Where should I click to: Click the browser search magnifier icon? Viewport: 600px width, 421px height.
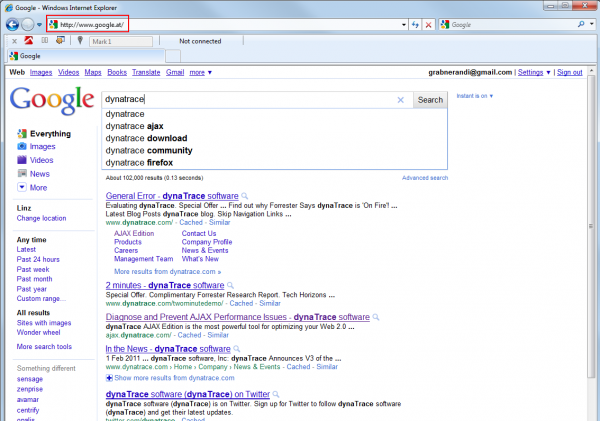click(581, 24)
